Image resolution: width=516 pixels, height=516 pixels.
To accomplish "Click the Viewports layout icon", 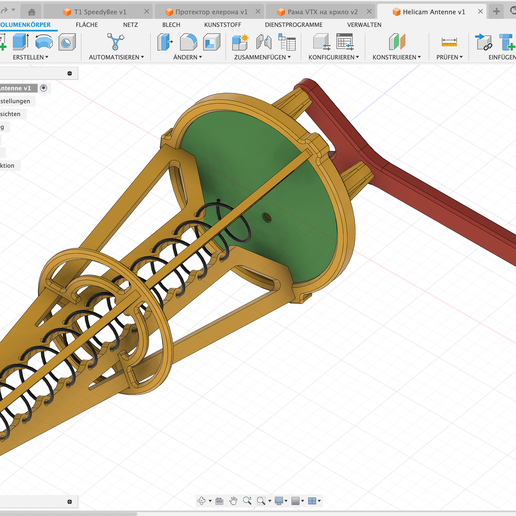I will point(312,501).
